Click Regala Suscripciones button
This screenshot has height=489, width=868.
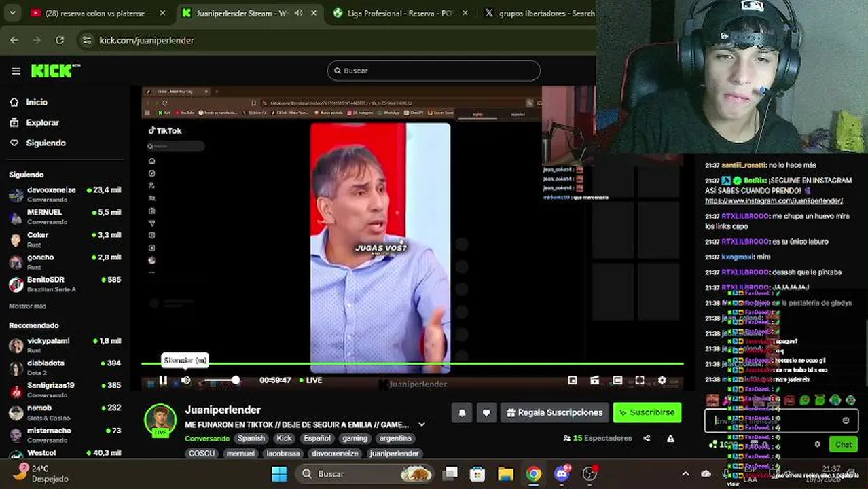[x=555, y=412]
